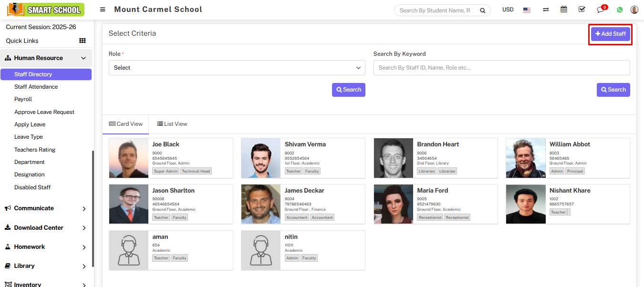The height and width of the screenshot is (287, 644).
Task: Open the user profile avatar
Action: coord(634,9)
